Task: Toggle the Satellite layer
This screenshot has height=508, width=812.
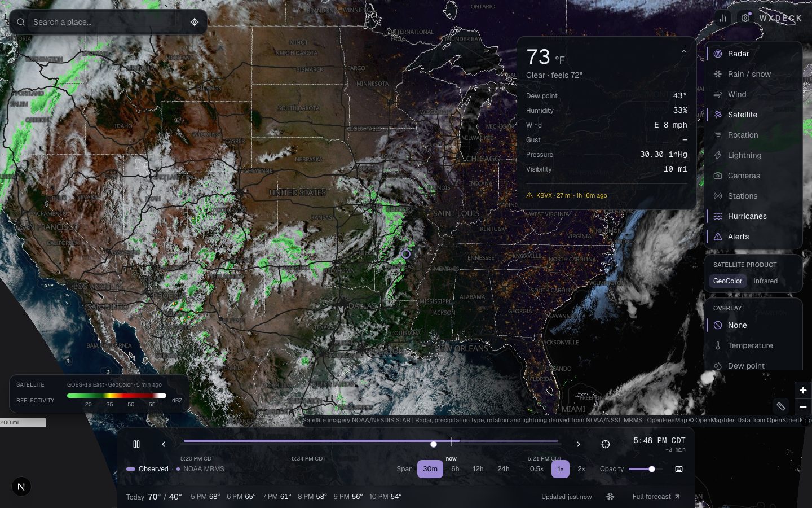Action: pyautogui.click(x=753, y=115)
